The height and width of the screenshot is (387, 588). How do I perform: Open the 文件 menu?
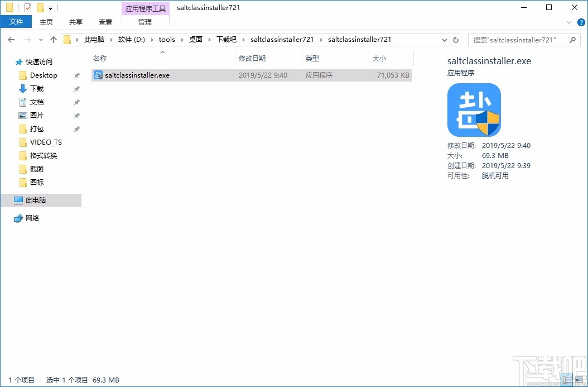coord(16,21)
